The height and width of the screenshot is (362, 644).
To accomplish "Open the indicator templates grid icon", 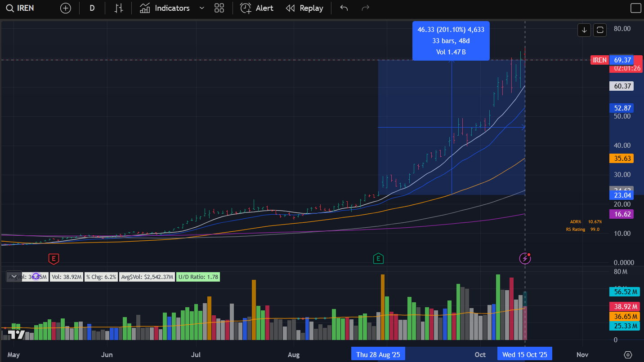I will click(x=219, y=8).
